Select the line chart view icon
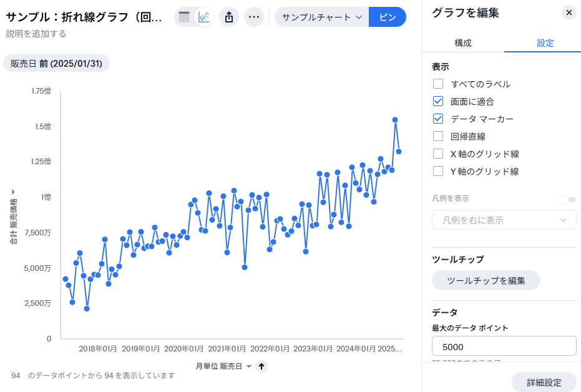Viewport: 581px width, 392px height. 203,17
